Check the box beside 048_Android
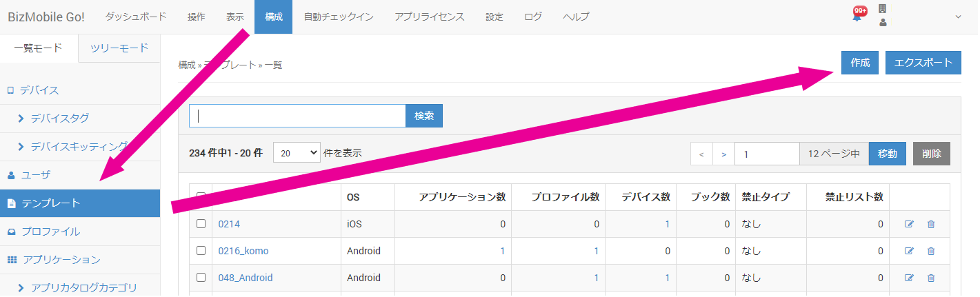The image size is (980, 297). pyautogui.click(x=201, y=278)
